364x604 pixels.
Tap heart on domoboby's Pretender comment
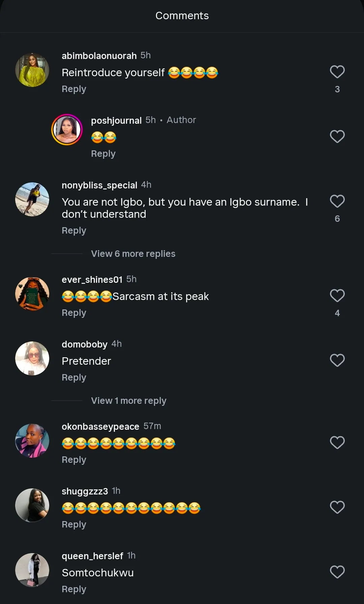(x=337, y=360)
